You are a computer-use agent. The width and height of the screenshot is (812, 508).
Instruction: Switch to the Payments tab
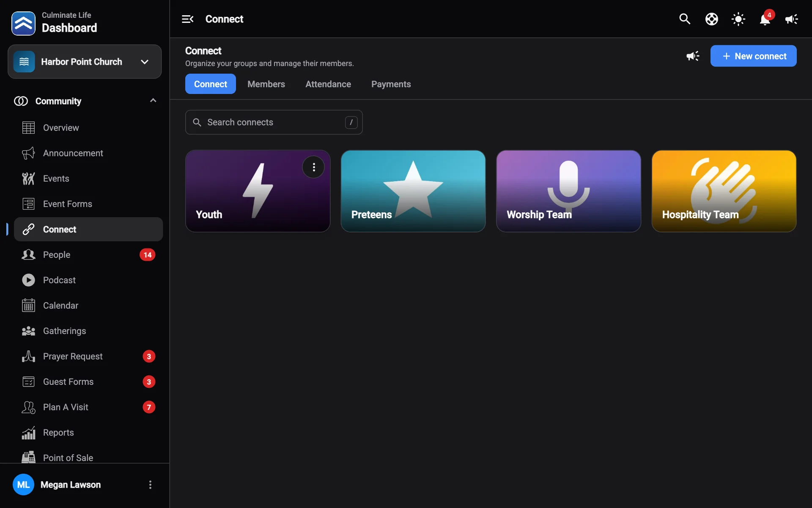pos(391,84)
